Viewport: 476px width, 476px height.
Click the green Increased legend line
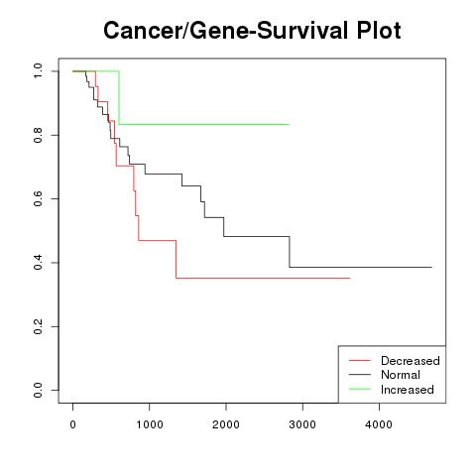click(360, 389)
